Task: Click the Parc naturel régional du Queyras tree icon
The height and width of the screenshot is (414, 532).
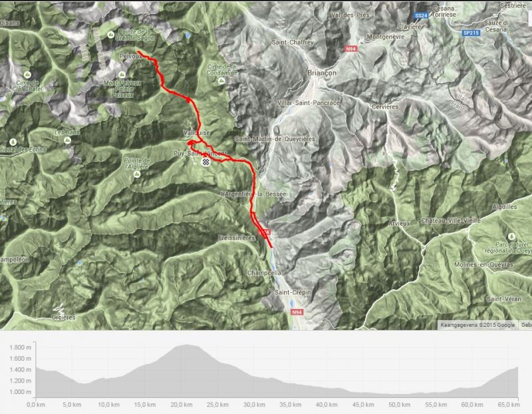Action: (511, 236)
